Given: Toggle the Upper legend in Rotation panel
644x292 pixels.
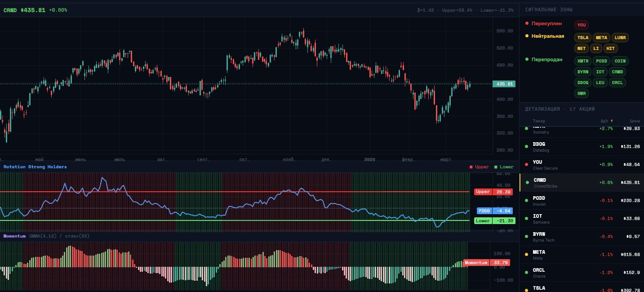Looking at the screenshot, I should point(479,167).
